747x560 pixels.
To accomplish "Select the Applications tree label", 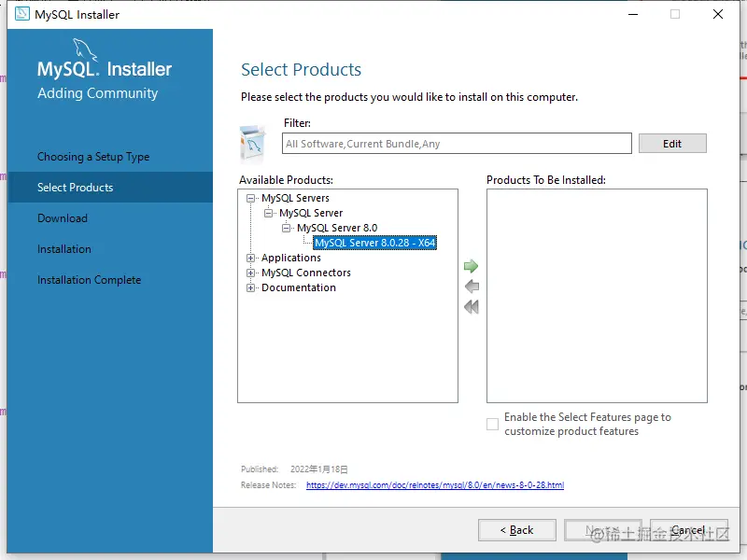I will tap(291, 258).
